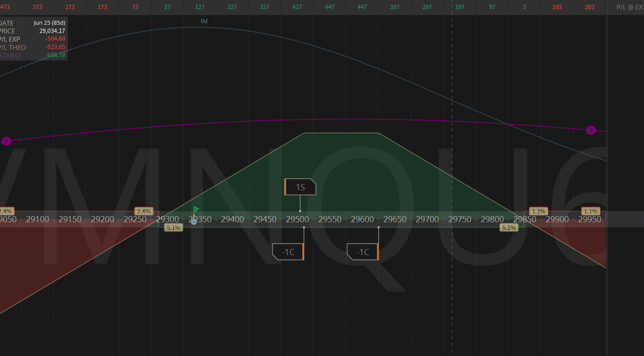This screenshot has width=644, height=356.
Task: Click the 29150 price axis label
Action: (70, 219)
